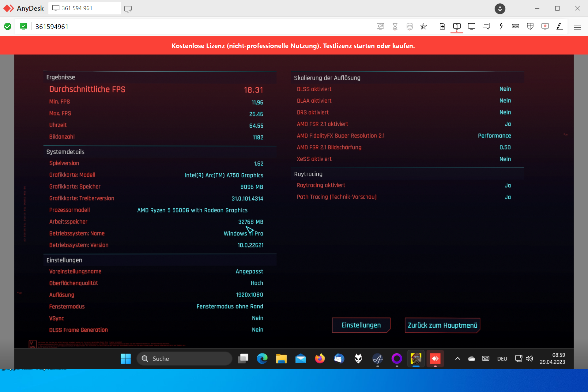
Task: Open the display settings monitor icon
Action: click(471, 26)
